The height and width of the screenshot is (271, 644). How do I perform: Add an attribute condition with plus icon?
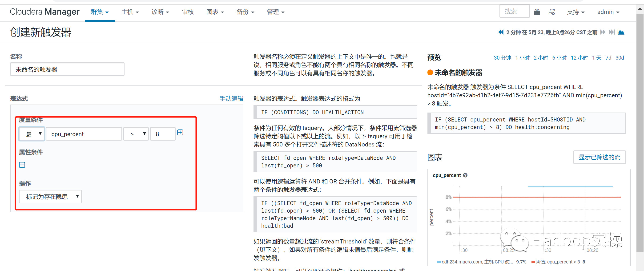coord(22,165)
